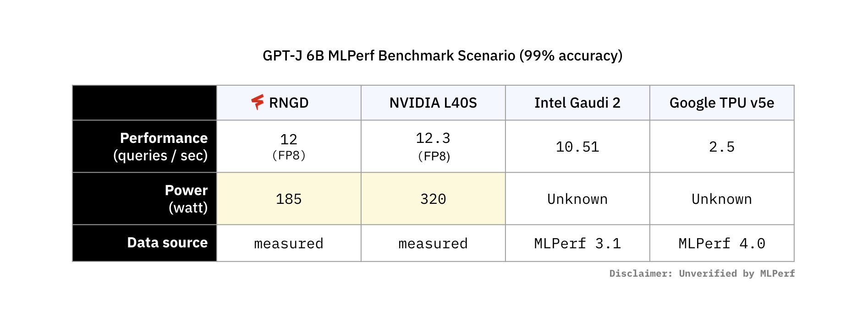Click the 10.51 Intel Gaudi performance value
Image resolution: width=868 pixels, height=317 pixels.
577,147
